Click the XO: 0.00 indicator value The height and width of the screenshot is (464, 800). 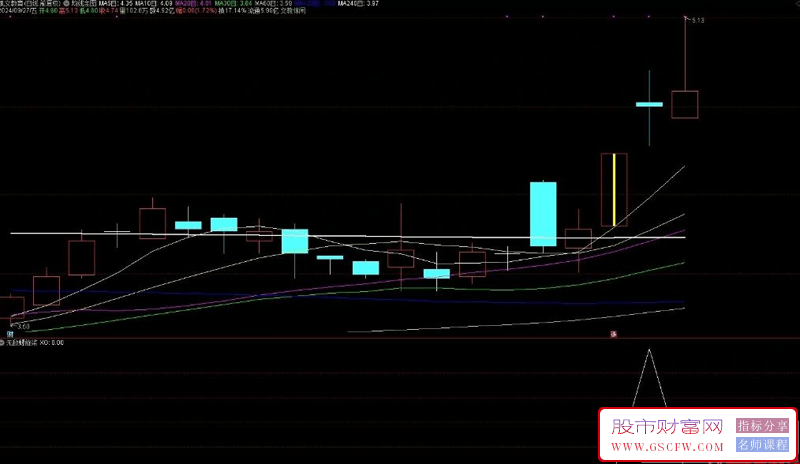[52, 343]
